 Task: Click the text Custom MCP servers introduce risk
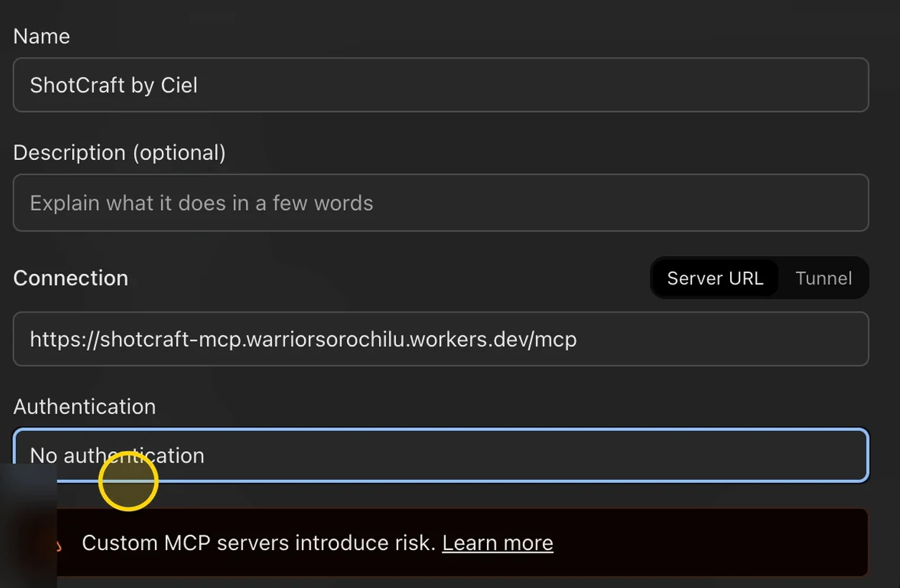[x=259, y=543]
